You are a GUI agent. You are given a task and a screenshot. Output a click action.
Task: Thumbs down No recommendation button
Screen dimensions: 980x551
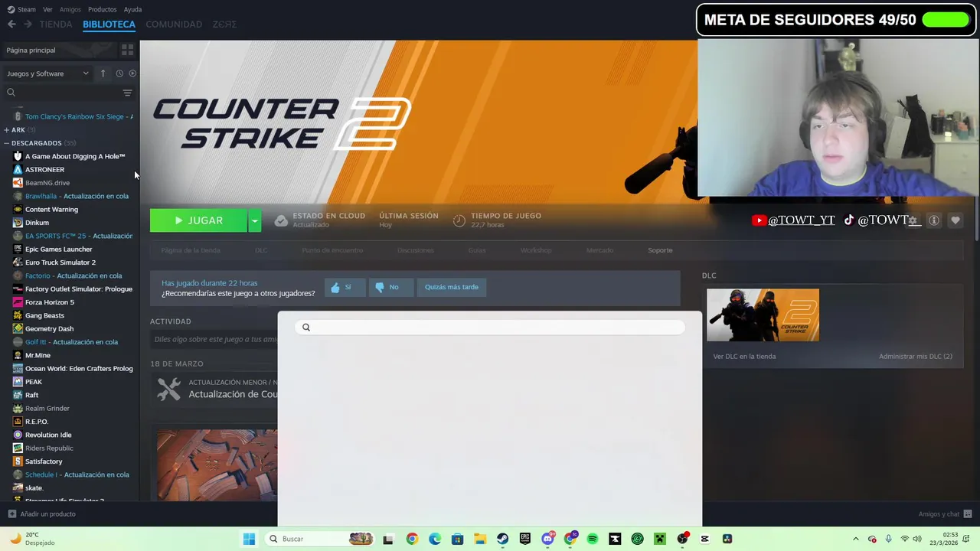[x=390, y=287]
